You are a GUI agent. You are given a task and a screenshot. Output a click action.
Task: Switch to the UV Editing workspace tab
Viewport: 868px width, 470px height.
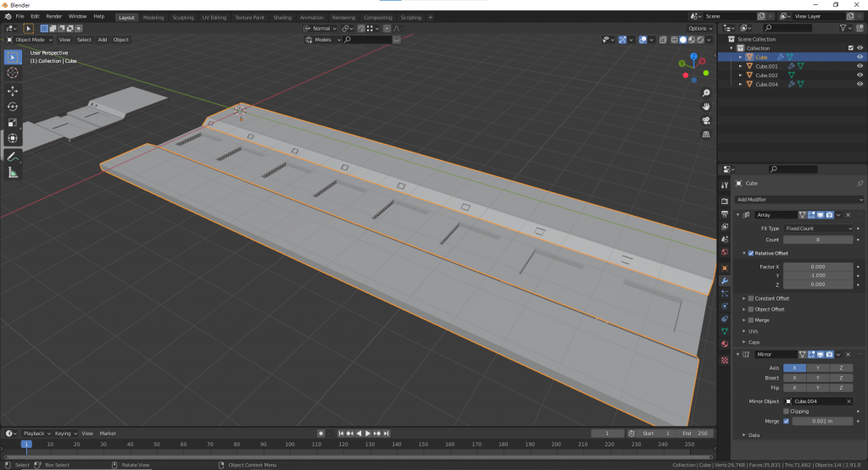214,18
